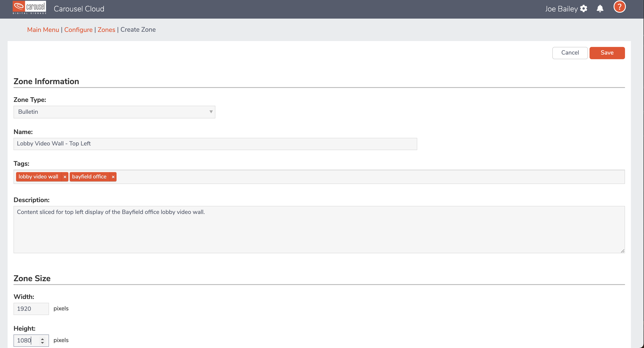Remove the 'lobby video wall' tag

coord(65,177)
